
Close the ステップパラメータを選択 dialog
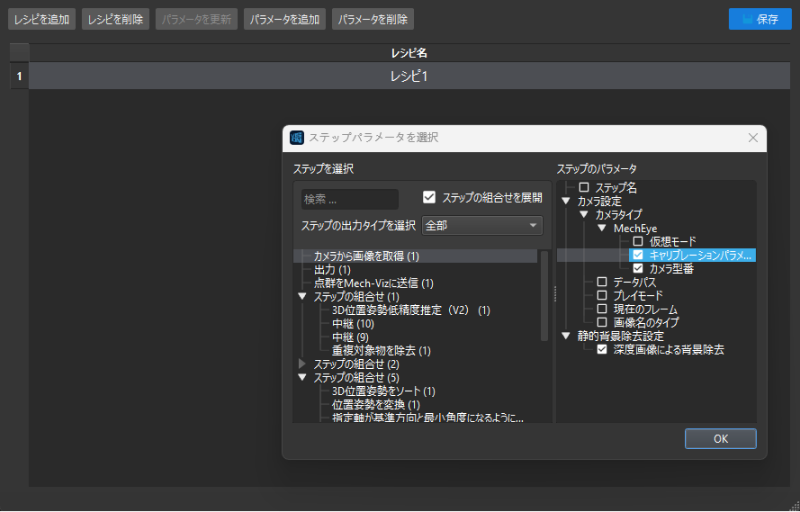pyautogui.click(x=753, y=138)
